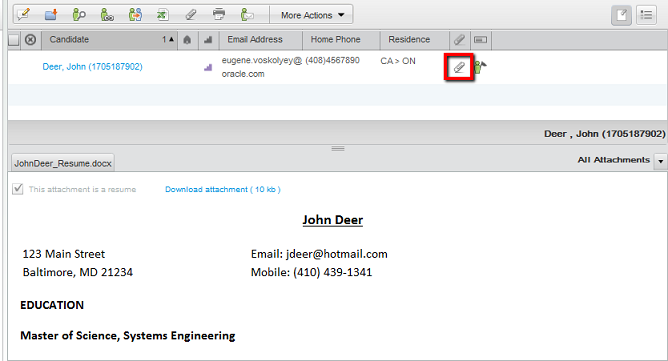Click the rectangular card icon column header
The width and height of the screenshot is (668, 361).
tap(481, 40)
